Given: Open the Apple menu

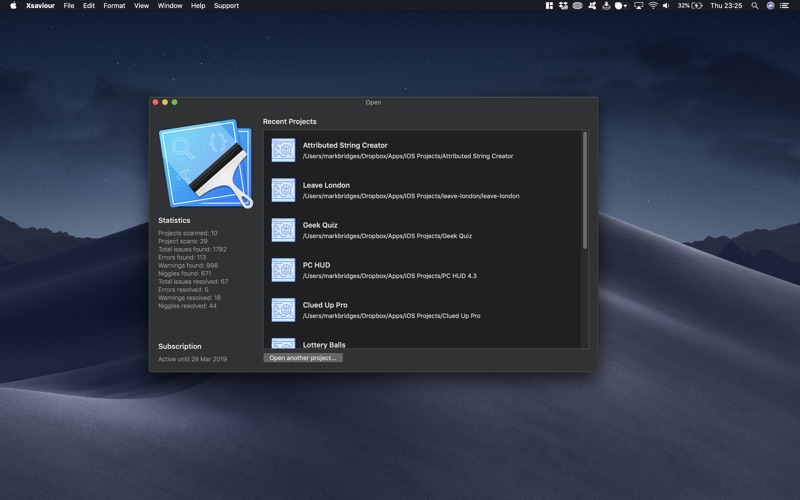Looking at the screenshot, I should pyautogui.click(x=13, y=6).
